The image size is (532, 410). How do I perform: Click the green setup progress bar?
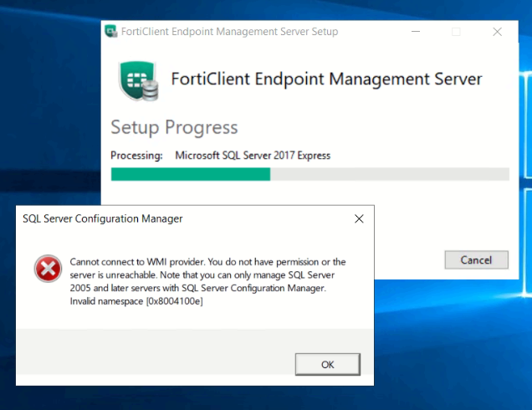(x=309, y=174)
